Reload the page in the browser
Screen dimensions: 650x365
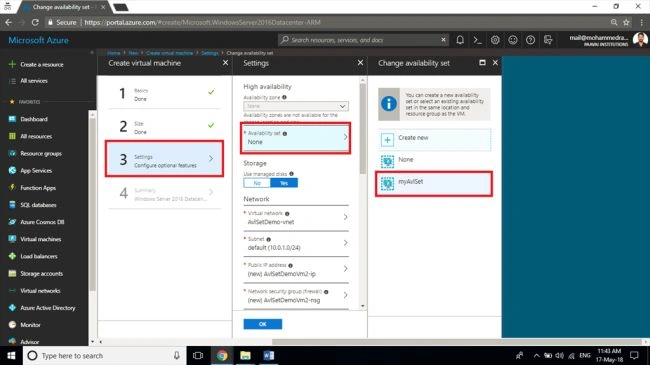click(x=35, y=22)
